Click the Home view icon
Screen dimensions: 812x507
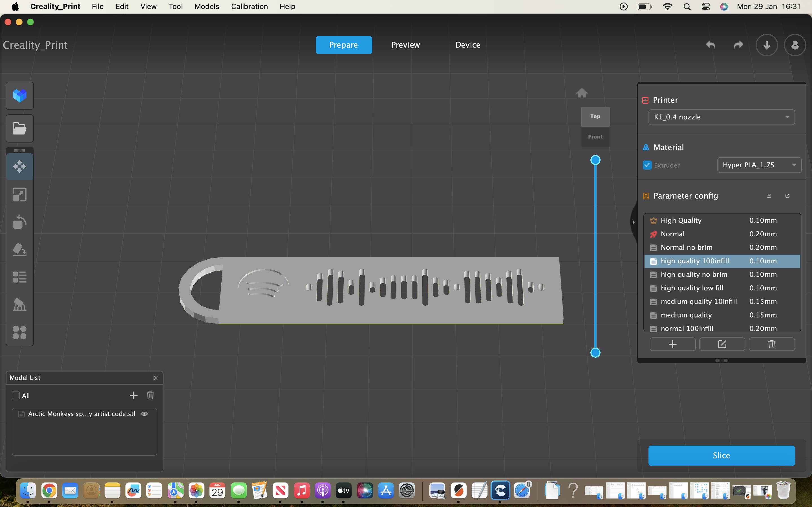coord(582,93)
